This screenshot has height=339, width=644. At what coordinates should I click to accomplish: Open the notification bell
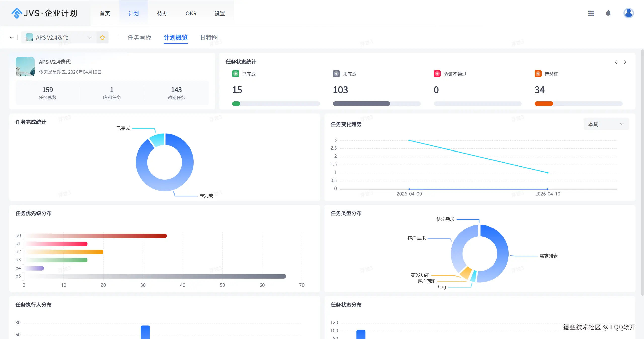608,13
